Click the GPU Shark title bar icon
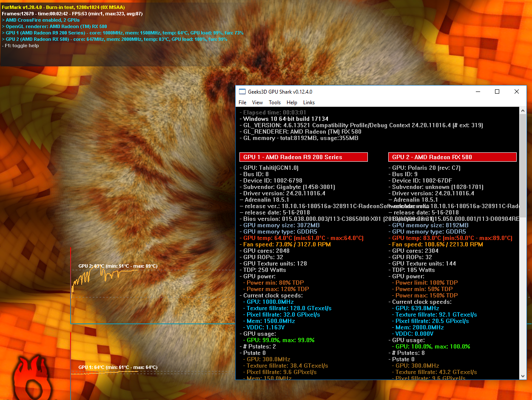532x400 pixels. tap(242, 91)
